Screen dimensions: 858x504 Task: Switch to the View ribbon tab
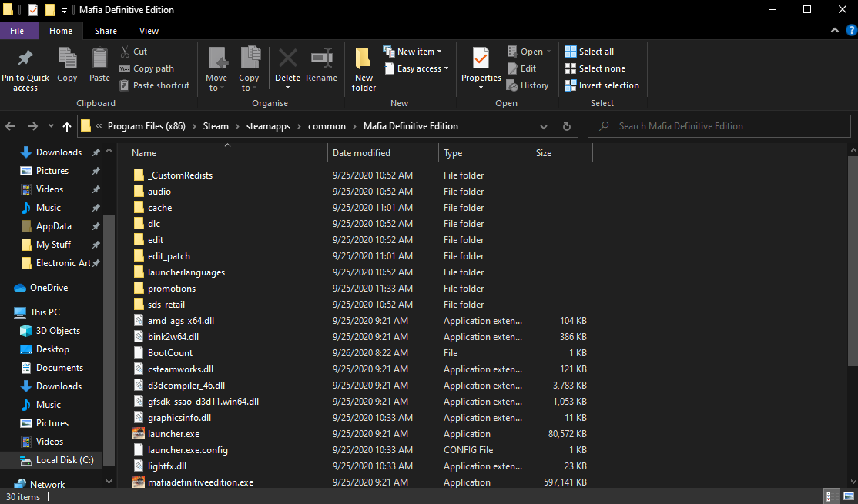click(149, 31)
